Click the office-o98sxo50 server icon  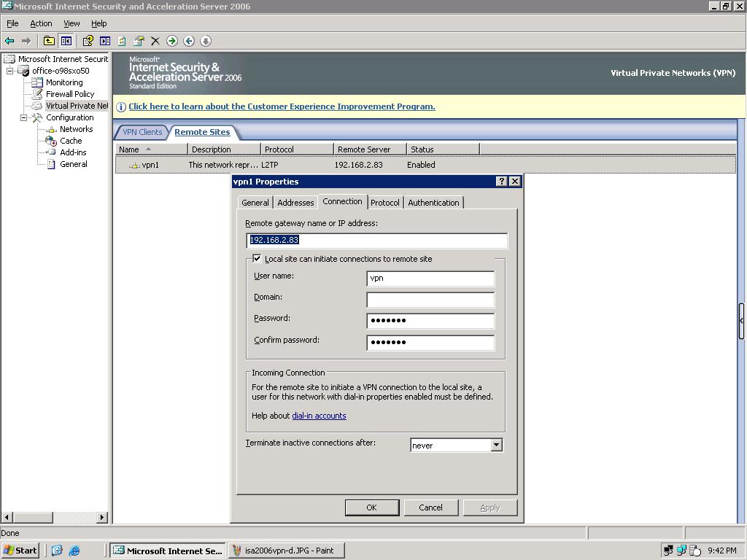[23, 71]
